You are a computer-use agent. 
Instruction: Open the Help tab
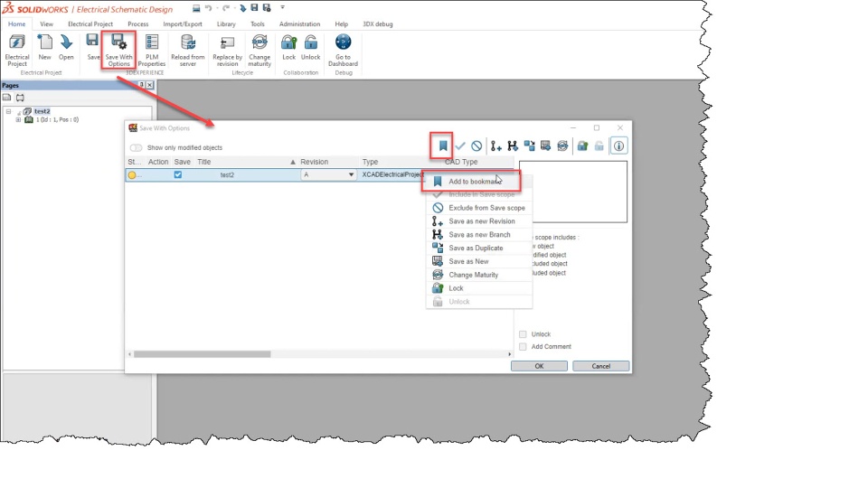tap(341, 23)
